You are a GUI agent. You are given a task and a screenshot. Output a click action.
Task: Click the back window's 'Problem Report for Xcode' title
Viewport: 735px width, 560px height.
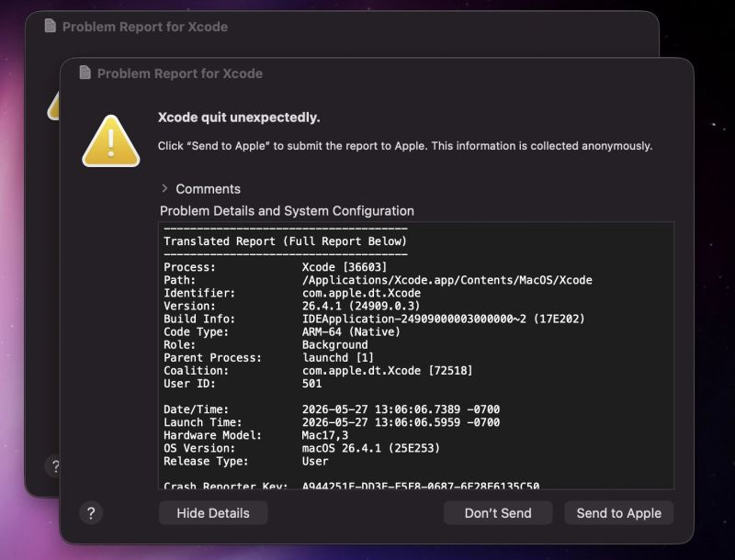coord(145,27)
